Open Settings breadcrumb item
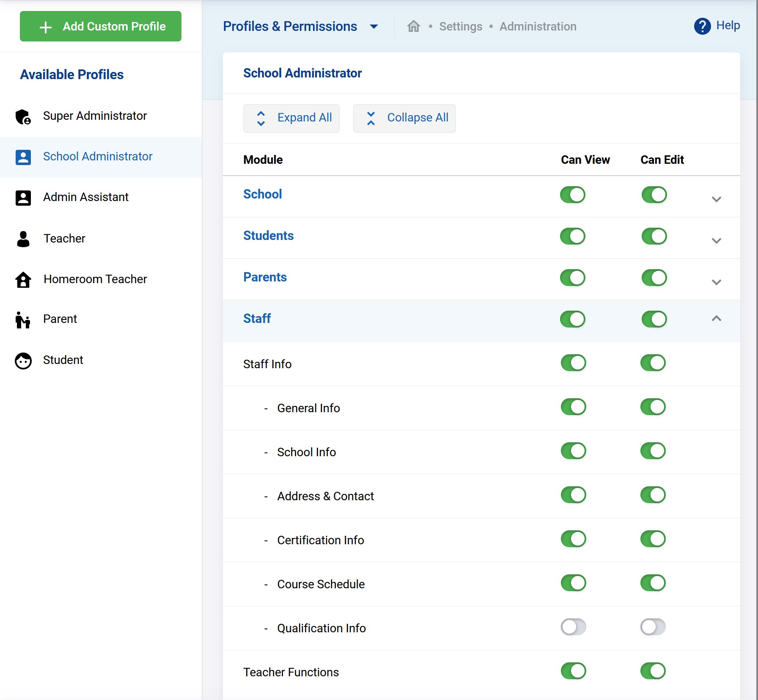The height and width of the screenshot is (700, 758). [x=460, y=27]
